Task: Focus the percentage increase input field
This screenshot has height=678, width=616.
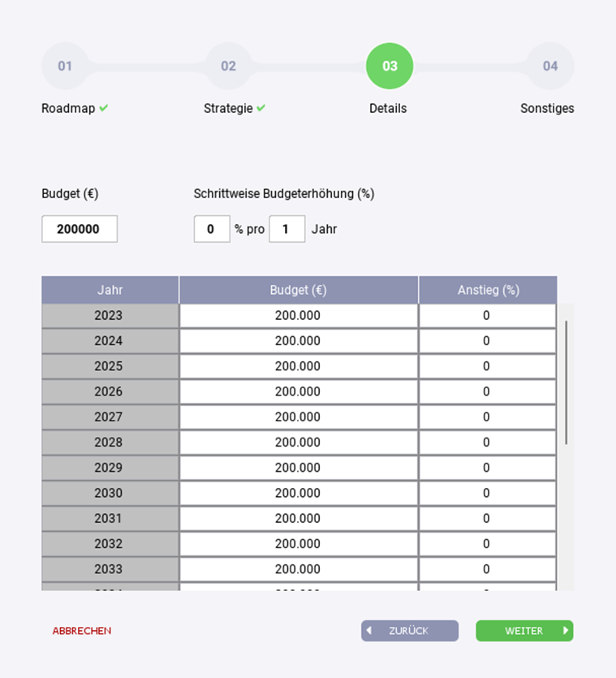Action: 211,229
